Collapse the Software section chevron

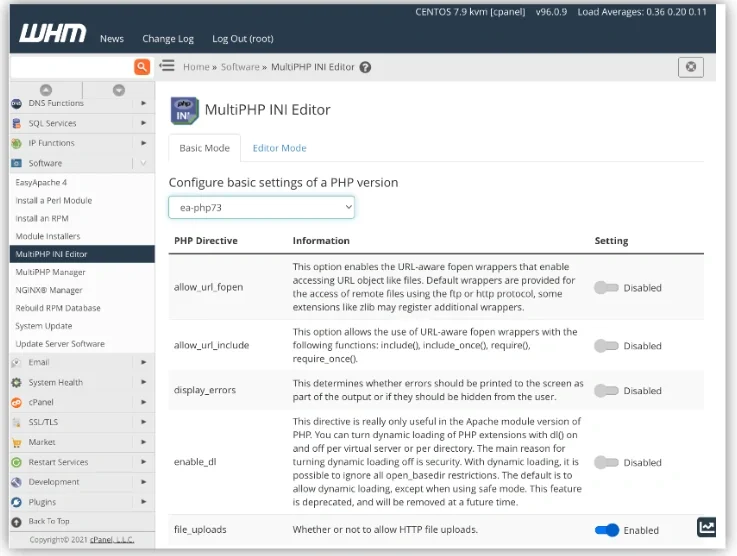tap(143, 163)
